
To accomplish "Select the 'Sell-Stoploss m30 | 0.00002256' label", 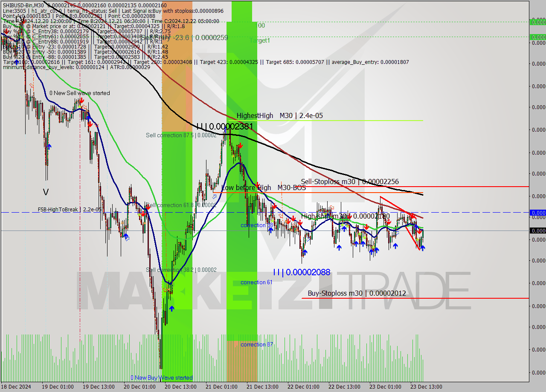I will coord(350,182).
